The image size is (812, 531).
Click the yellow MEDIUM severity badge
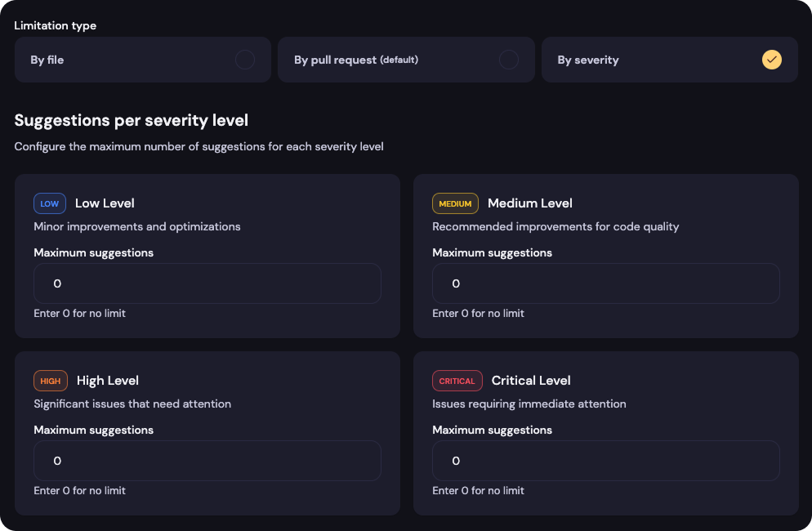tap(455, 203)
